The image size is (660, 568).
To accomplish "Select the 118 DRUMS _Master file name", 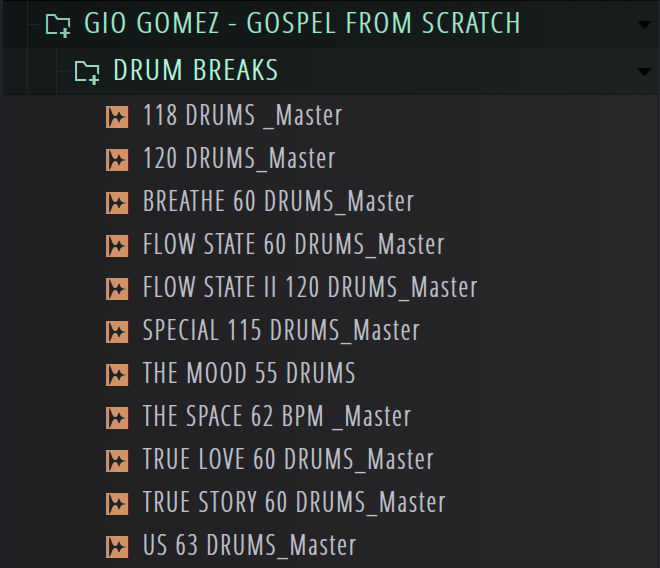I will click(242, 116).
